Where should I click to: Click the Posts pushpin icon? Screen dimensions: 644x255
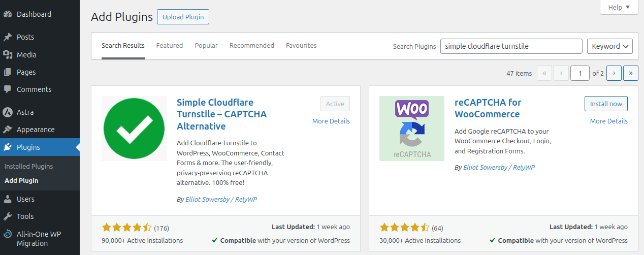[8, 37]
